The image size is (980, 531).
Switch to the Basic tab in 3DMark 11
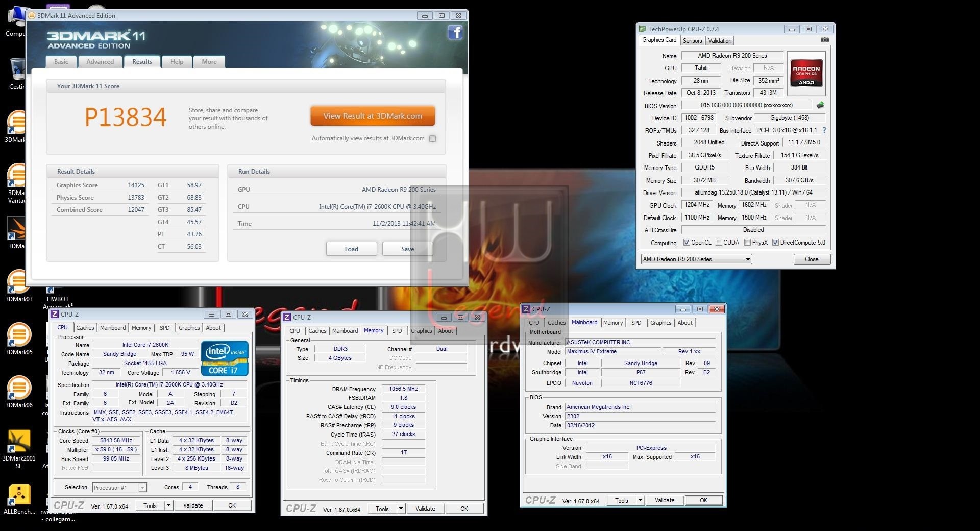[61, 62]
